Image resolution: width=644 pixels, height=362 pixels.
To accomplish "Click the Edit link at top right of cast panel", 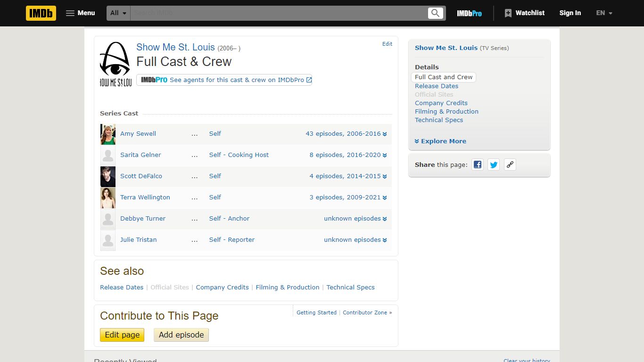I will coord(387,44).
